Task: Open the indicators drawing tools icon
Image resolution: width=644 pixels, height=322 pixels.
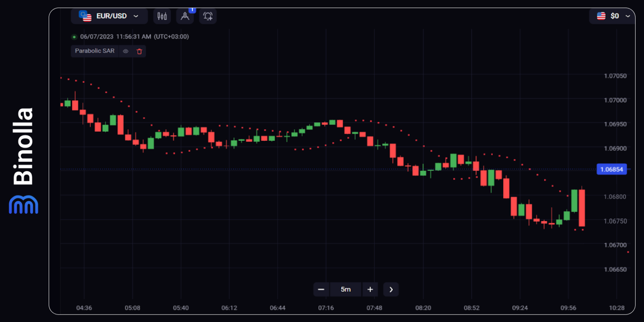Action: pos(185,16)
